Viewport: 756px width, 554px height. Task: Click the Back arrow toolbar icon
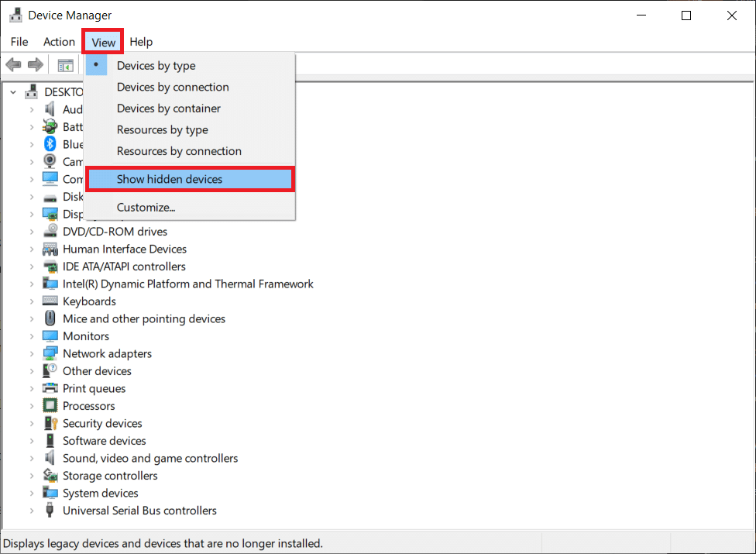(13, 65)
